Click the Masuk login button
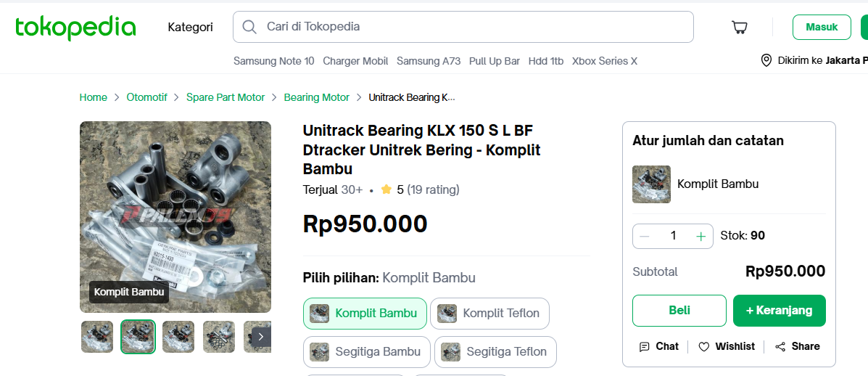 coord(822,27)
